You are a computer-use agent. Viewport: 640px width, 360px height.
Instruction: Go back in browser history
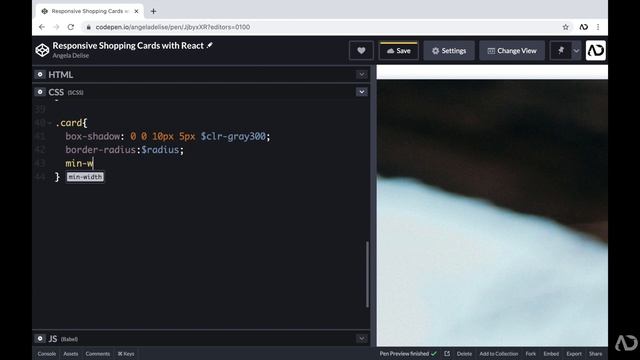click(x=42, y=27)
